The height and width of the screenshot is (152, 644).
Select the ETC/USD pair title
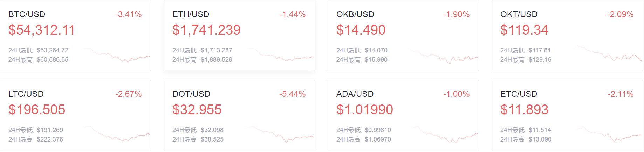[519, 94]
